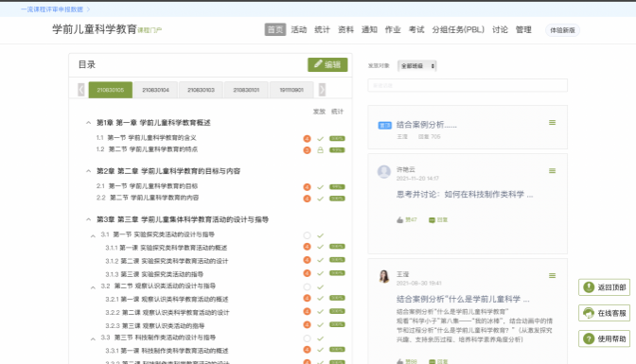This screenshot has width=636, height=364.
Task: Select class tab 210830104
Action: (x=156, y=90)
